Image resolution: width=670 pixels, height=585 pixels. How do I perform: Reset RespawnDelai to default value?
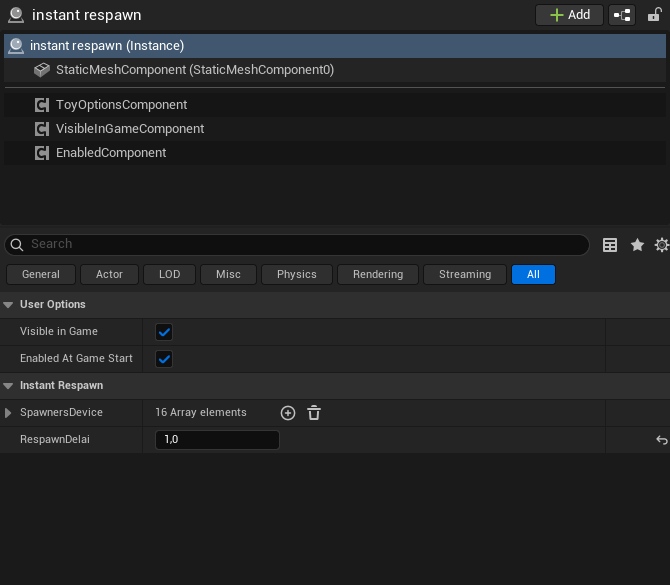click(661, 440)
